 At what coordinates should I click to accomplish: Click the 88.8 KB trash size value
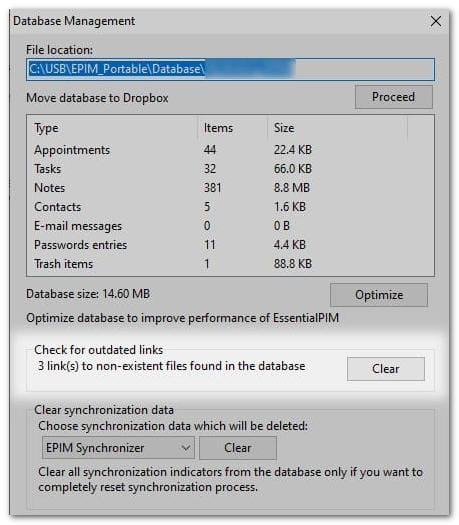pos(293,264)
